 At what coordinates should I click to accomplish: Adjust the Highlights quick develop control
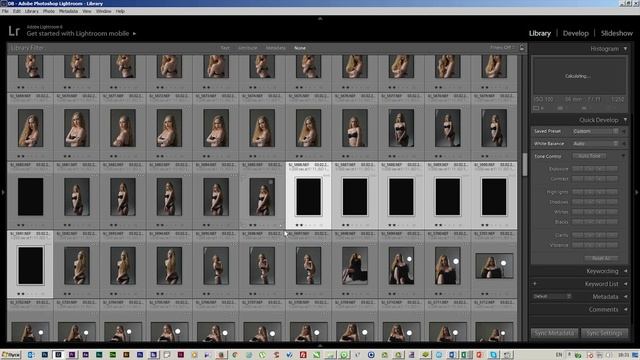(x=595, y=192)
